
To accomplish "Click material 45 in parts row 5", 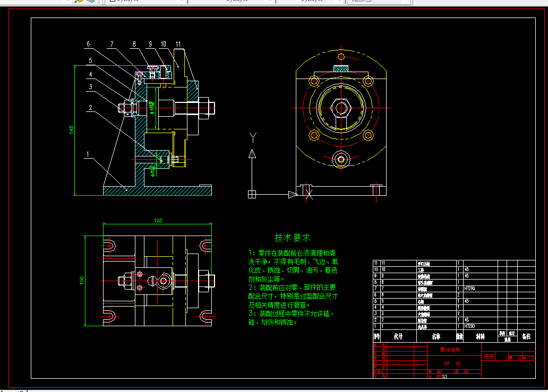I will pyautogui.click(x=467, y=301).
